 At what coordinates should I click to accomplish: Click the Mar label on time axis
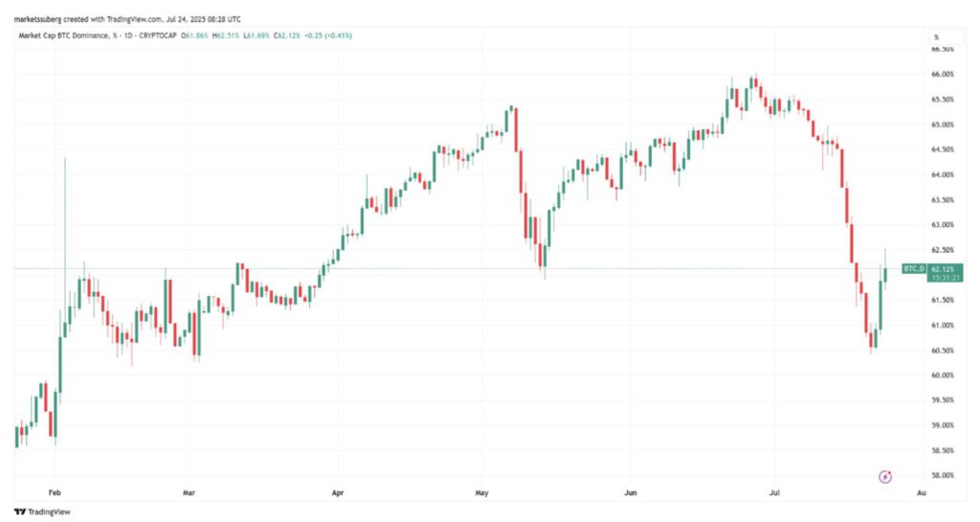click(189, 492)
